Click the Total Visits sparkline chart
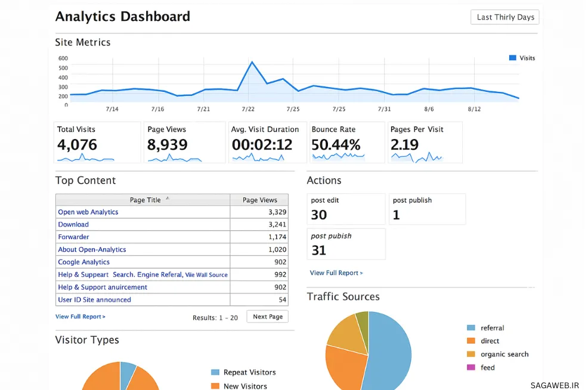Viewport: 588px width, 390px height. (x=85, y=158)
